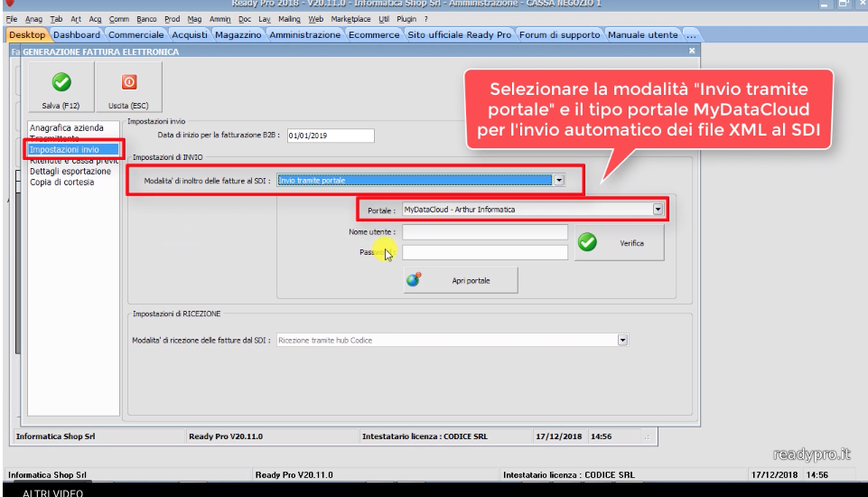The height and width of the screenshot is (497, 868).
Task: Open the Ammin menu
Action: click(219, 19)
